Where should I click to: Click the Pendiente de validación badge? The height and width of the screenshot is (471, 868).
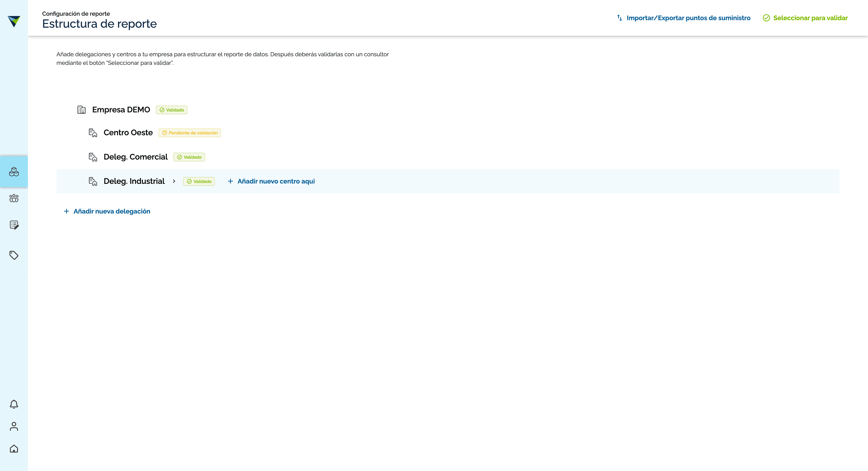(190, 133)
